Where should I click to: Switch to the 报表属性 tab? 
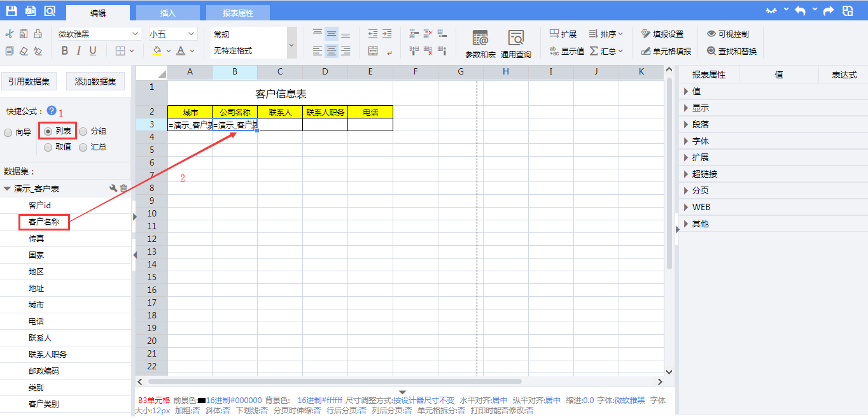coord(237,13)
